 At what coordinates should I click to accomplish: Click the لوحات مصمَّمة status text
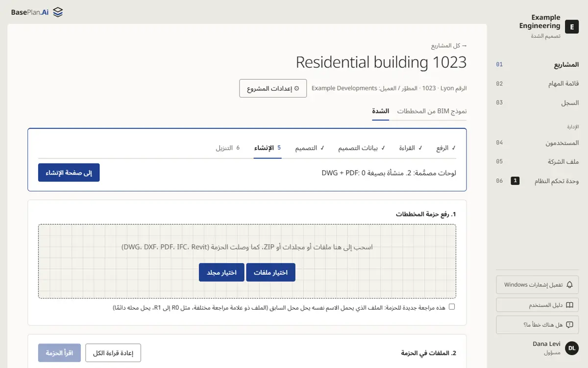(x=389, y=173)
